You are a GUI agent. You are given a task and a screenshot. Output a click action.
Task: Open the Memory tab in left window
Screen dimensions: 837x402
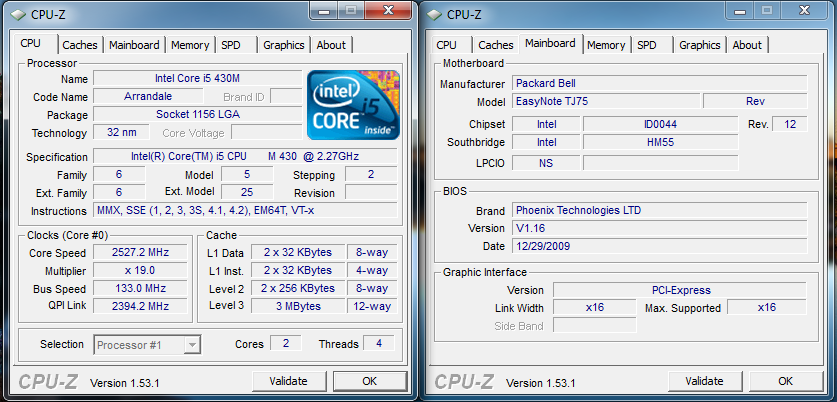[189, 45]
